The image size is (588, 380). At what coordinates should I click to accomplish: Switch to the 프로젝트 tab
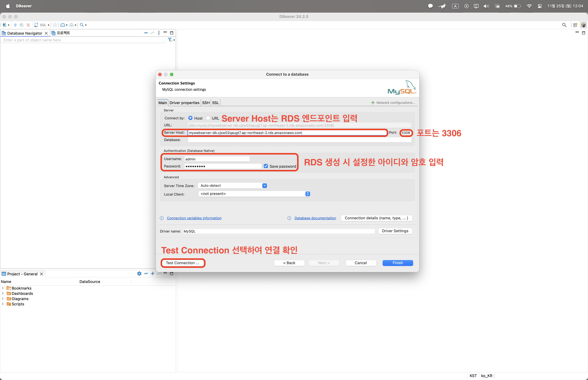[x=61, y=33]
